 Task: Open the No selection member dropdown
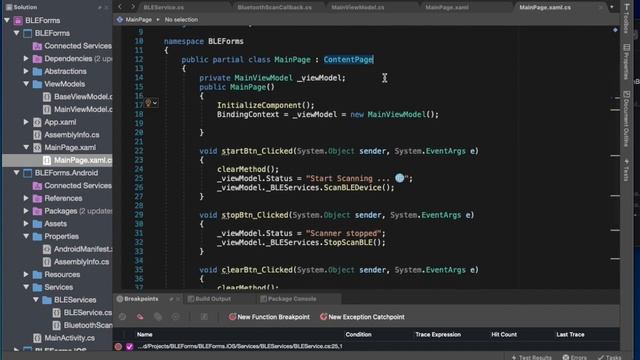tap(181, 20)
